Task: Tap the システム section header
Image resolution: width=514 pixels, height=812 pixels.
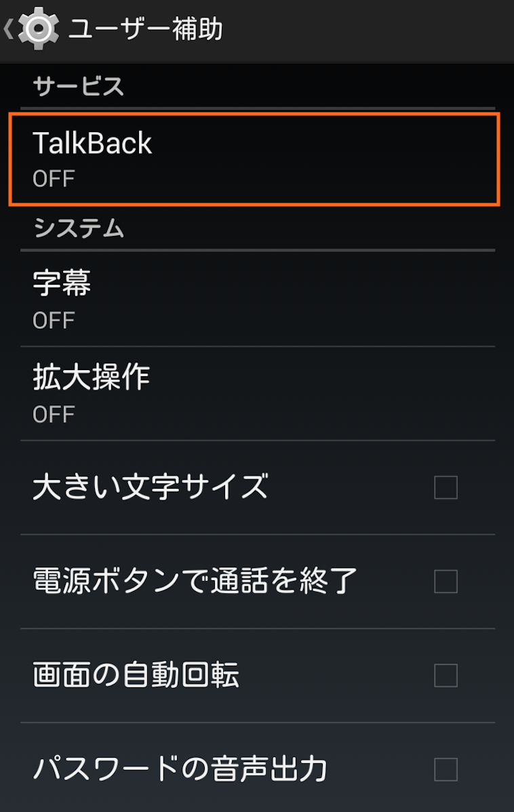Action: (78, 228)
